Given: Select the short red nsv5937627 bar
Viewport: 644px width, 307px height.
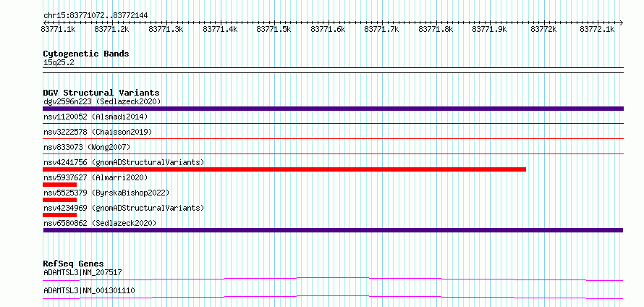Looking at the screenshot, I should point(60,185).
